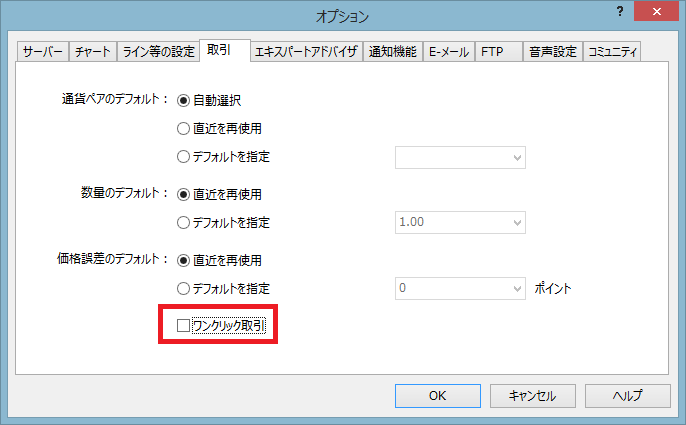Open the ライン等の設定 tab
This screenshot has width=686, height=425.
[158, 52]
